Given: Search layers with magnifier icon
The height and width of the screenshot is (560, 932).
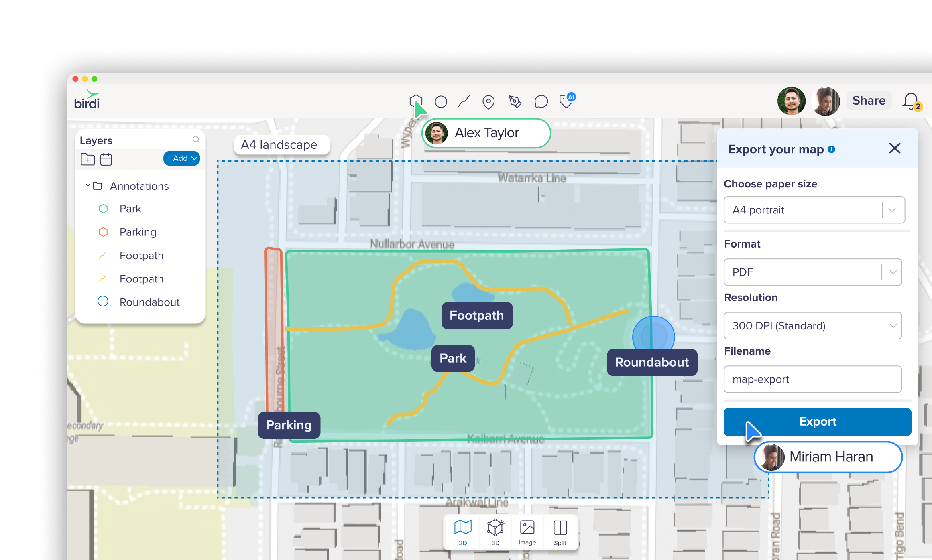Looking at the screenshot, I should click(x=196, y=139).
